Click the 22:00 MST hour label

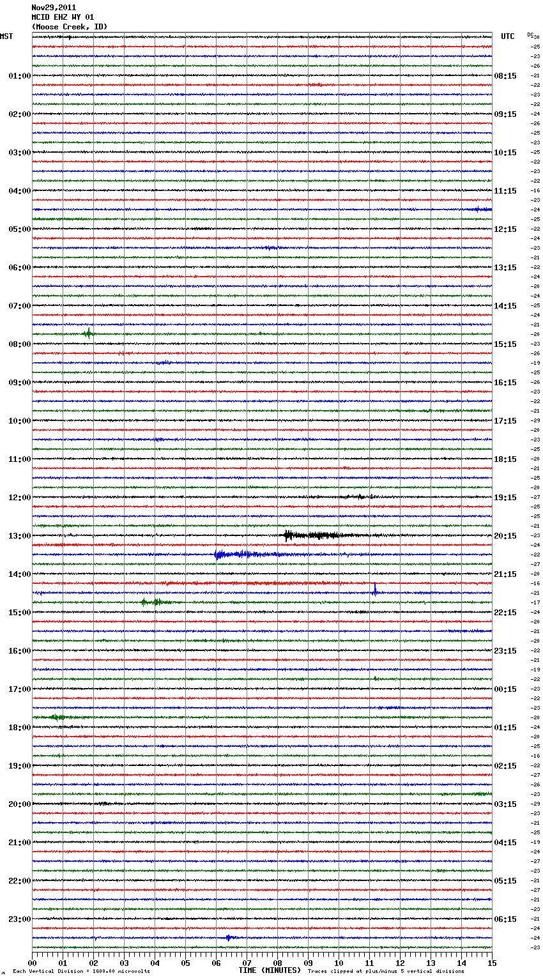[x=20, y=881]
